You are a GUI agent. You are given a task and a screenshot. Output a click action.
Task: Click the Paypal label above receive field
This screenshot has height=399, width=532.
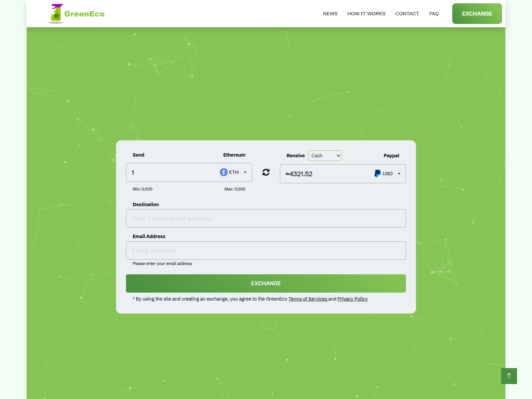(391, 156)
